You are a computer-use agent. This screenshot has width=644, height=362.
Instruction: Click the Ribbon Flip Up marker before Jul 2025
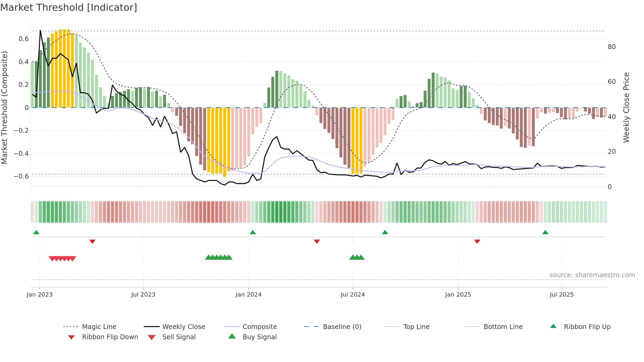[545, 232]
